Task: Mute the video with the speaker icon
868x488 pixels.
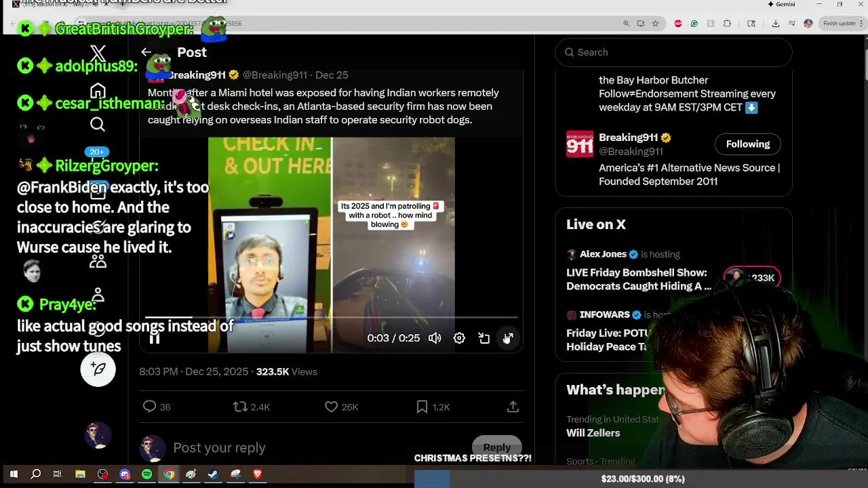Action: pyautogui.click(x=435, y=338)
